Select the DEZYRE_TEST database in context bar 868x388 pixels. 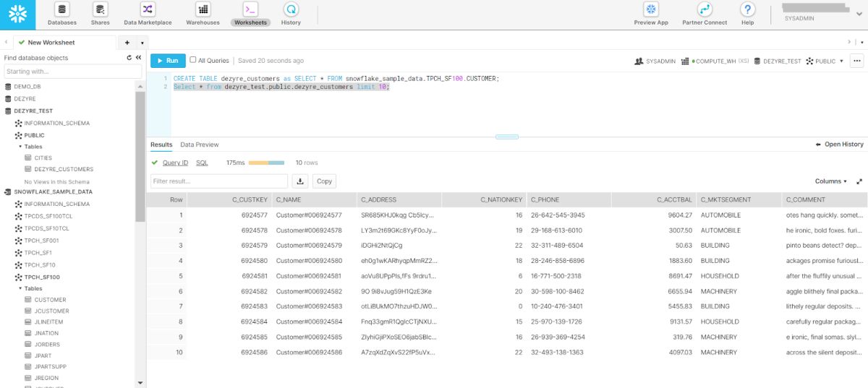(778, 61)
